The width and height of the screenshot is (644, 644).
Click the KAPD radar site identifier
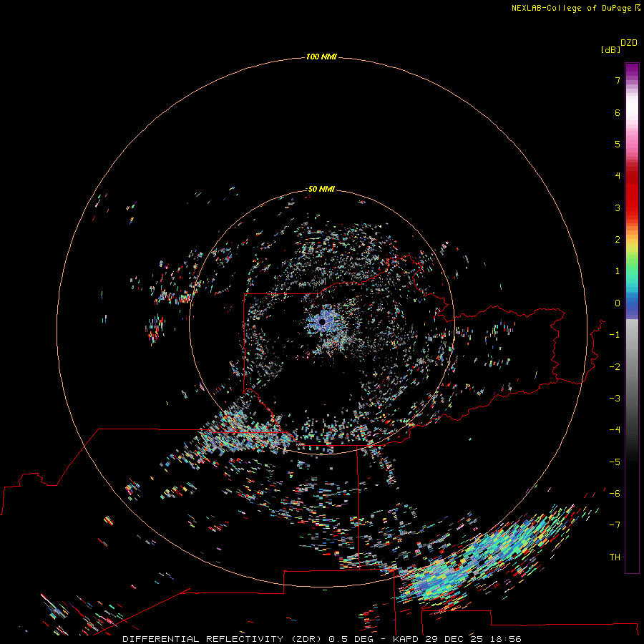point(406,639)
